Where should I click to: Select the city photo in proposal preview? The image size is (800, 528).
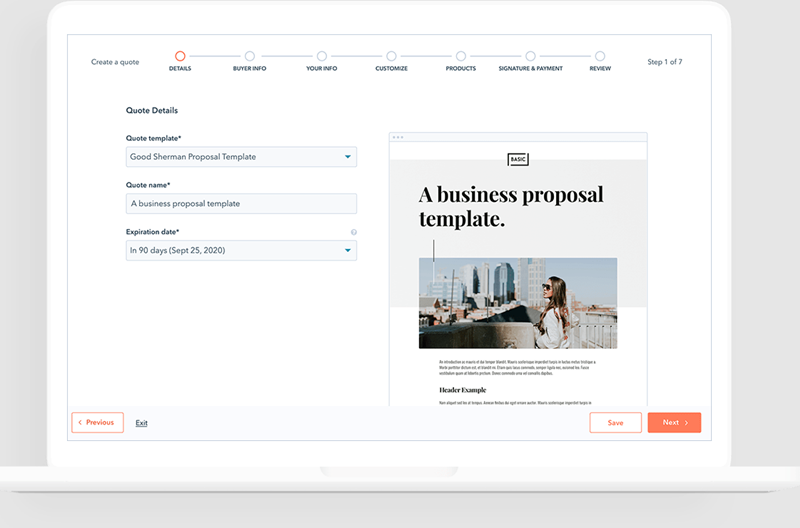[x=517, y=302]
